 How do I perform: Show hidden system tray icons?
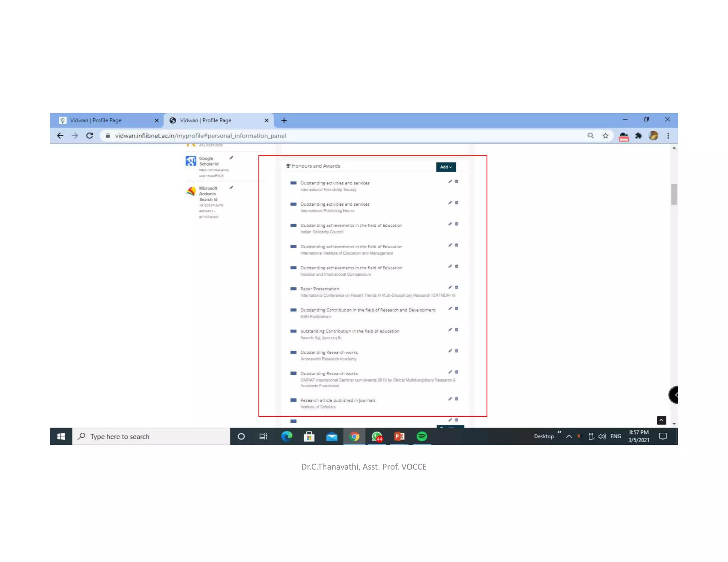coord(569,436)
